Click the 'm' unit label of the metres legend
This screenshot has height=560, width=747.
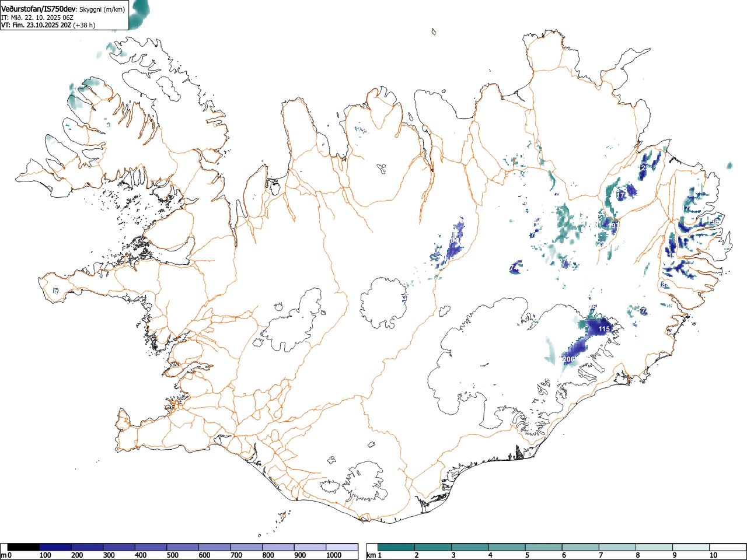[x=4, y=555]
